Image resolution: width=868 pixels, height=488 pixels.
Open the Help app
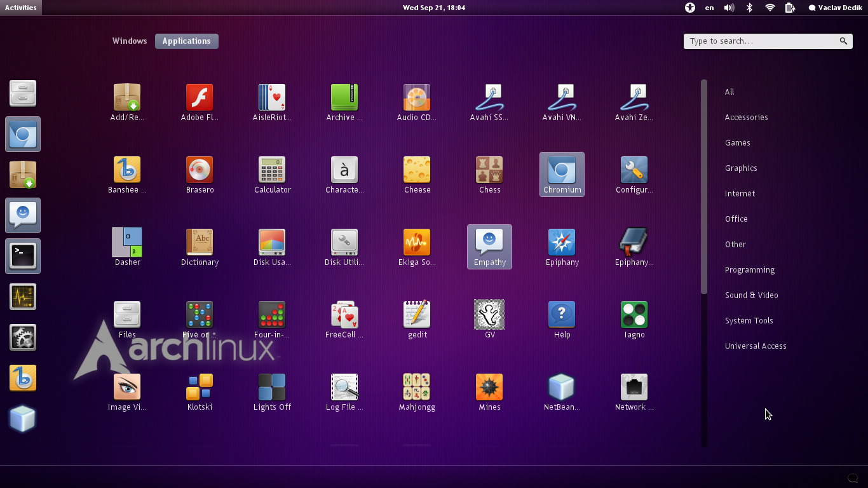pyautogui.click(x=562, y=320)
